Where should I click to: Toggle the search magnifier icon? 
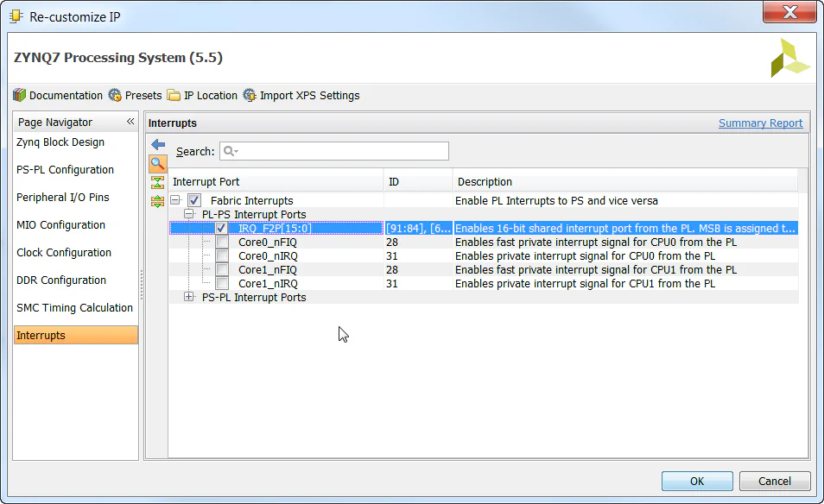[x=156, y=163]
